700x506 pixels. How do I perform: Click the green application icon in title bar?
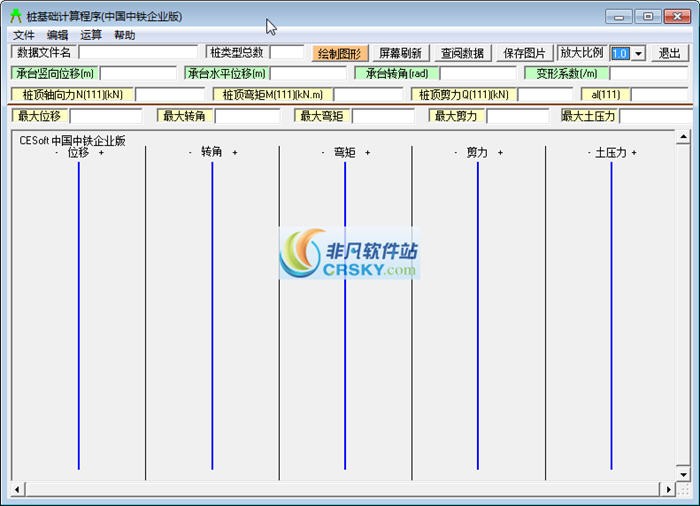click(16, 16)
